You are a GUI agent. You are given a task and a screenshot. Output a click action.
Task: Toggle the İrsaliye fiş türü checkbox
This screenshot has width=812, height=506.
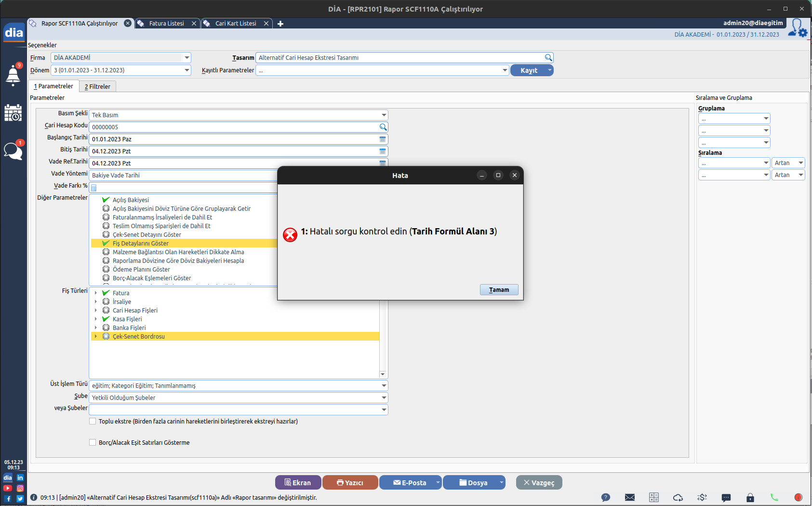tap(106, 302)
